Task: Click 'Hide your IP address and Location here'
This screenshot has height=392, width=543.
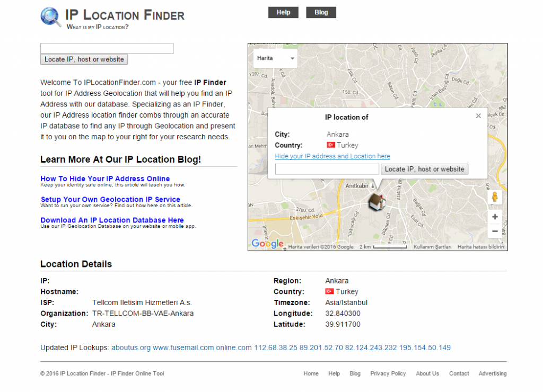Action: tap(332, 156)
